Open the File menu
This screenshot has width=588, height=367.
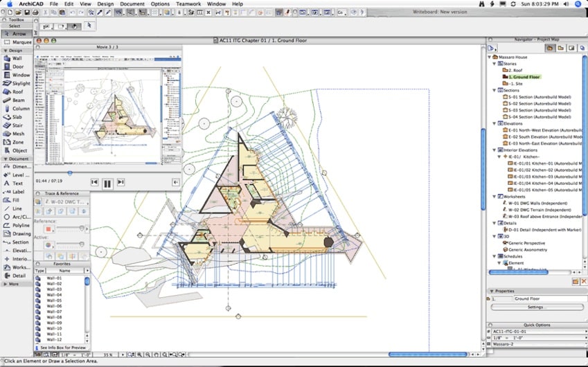click(53, 3)
